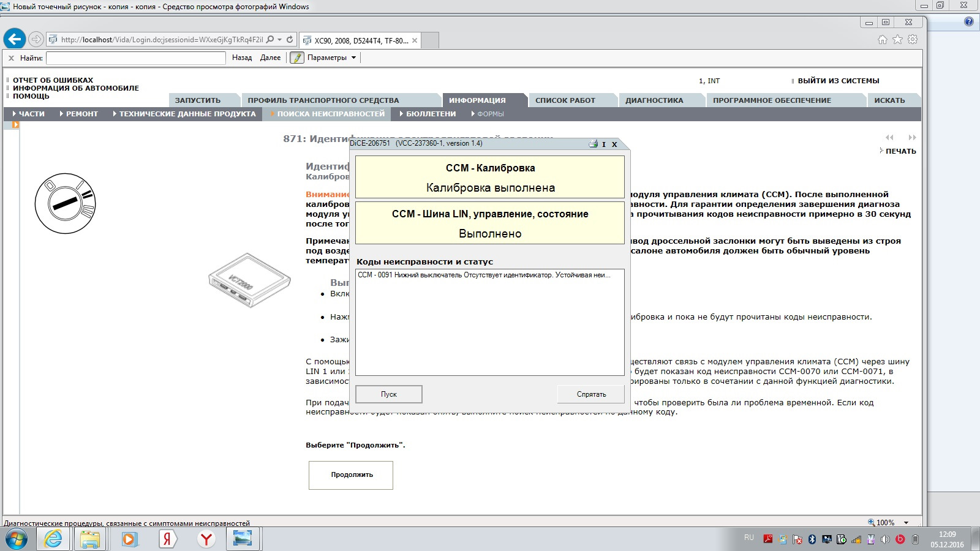Open the Favorites star icon

897,39
